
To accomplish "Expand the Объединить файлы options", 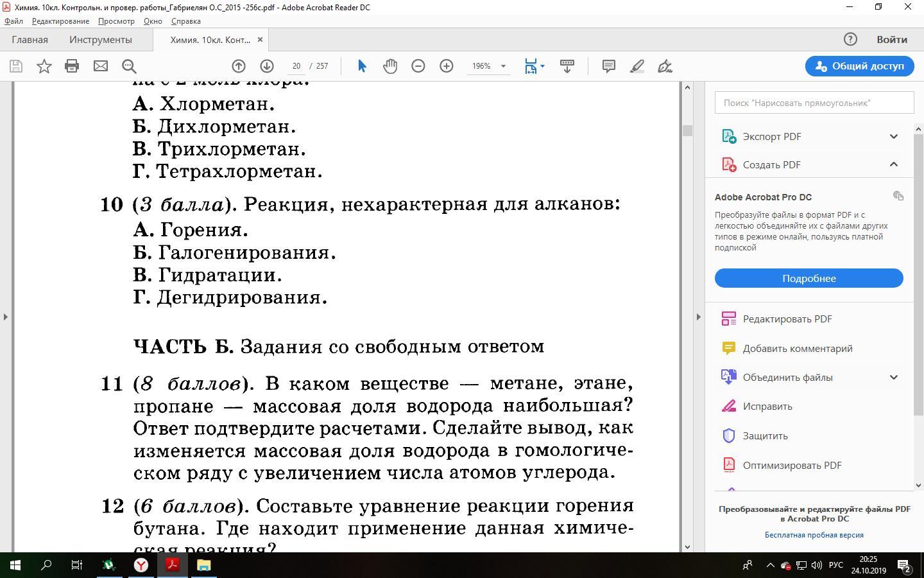I will click(x=893, y=377).
